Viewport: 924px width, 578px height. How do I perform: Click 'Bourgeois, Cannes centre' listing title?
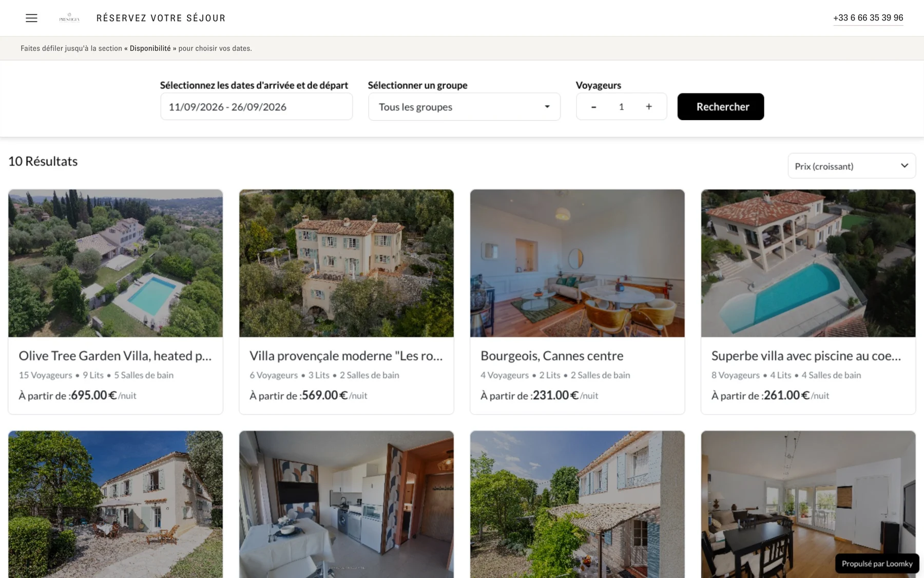pyautogui.click(x=552, y=356)
